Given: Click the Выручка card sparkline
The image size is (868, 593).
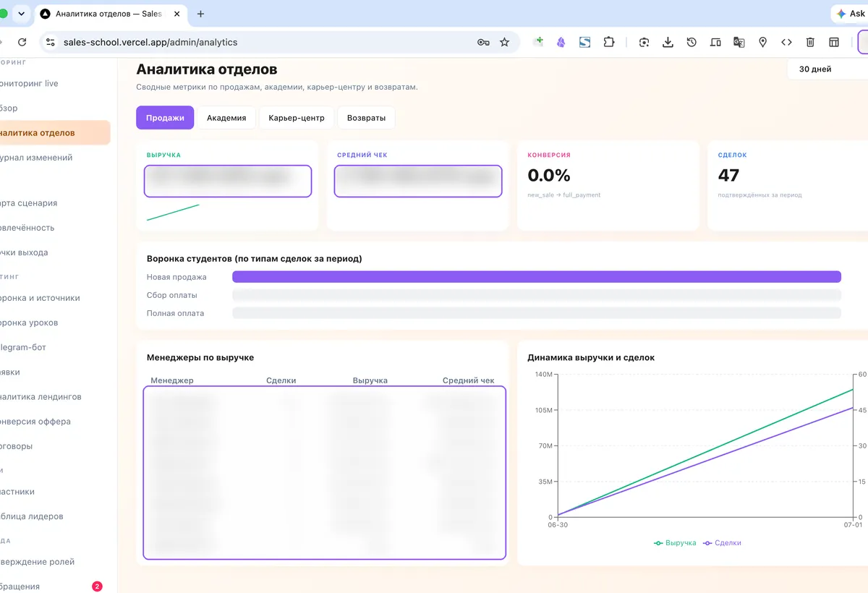Looking at the screenshot, I should (x=173, y=213).
